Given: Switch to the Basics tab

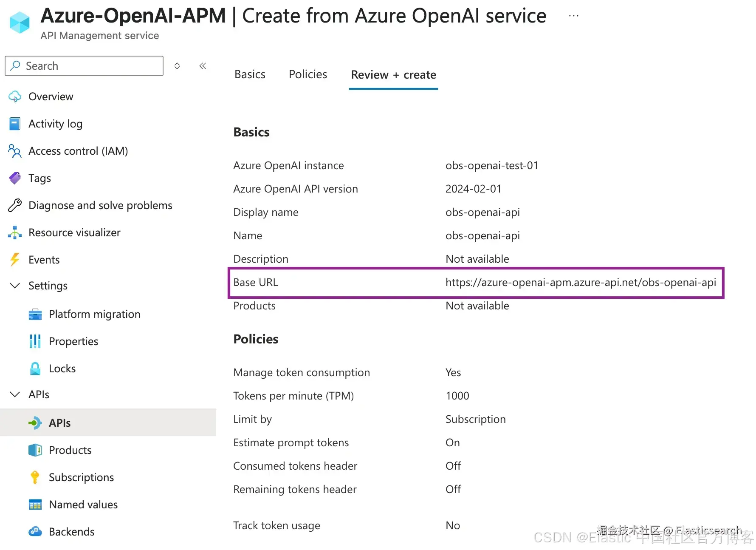Looking at the screenshot, I should [x=250, y=75].
